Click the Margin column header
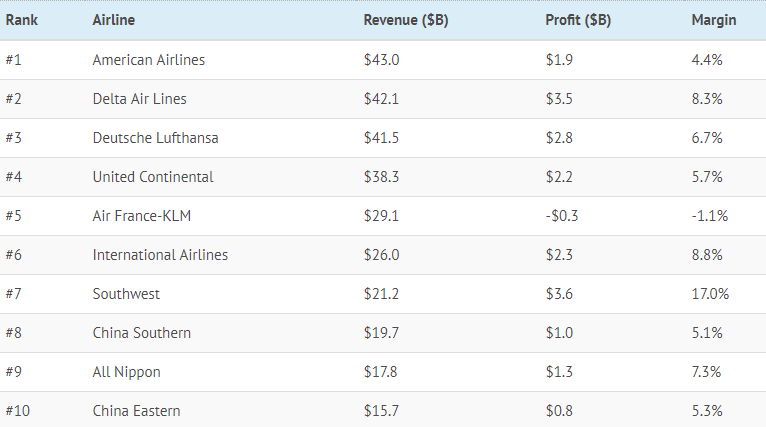Screen dimensions: 766x427 coord(714,20)
